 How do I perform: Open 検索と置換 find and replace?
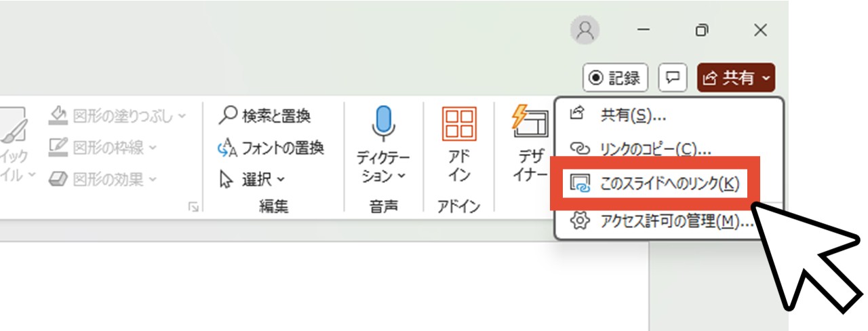(x=264, y=115)
